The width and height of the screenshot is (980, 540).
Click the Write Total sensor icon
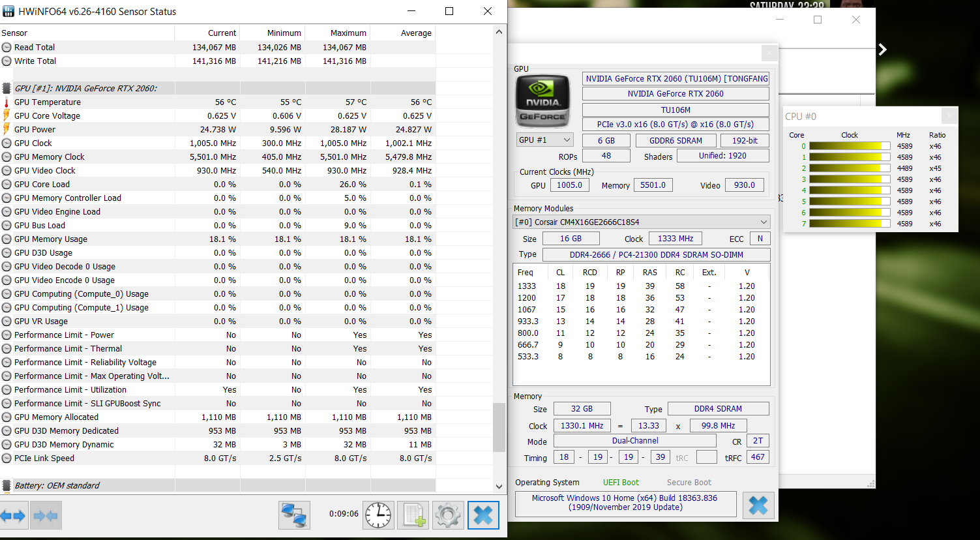pos(7,61)
